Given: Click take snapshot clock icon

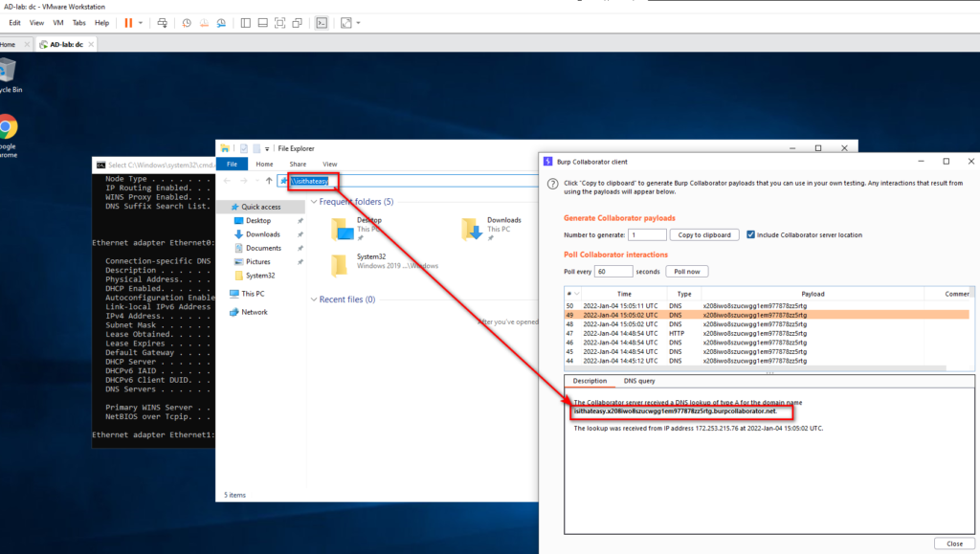Looking at the screenshot, I should 187,23.
